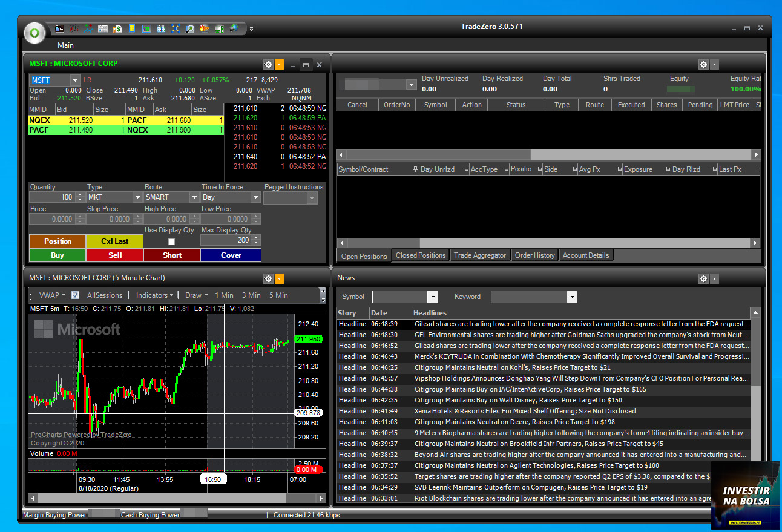The width and height of the screenshot is (782, 532).
Task: Click orange dropdown in chart panel header
Action: (x=279, y=279)
